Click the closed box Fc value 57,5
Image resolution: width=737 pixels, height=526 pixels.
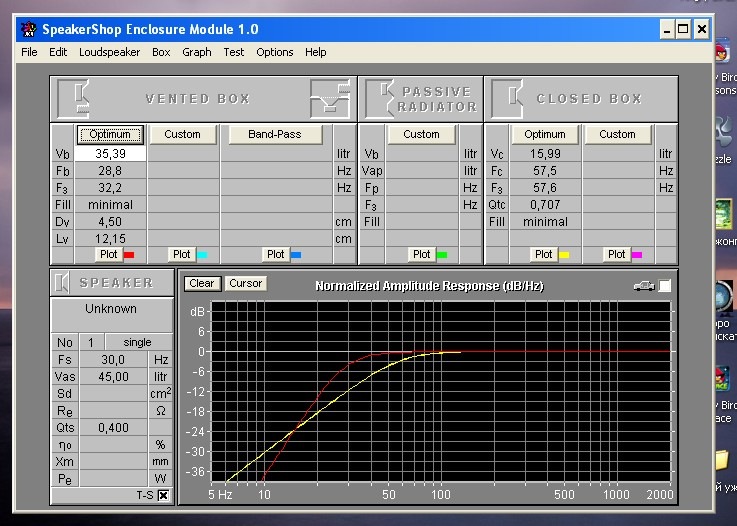545,171
